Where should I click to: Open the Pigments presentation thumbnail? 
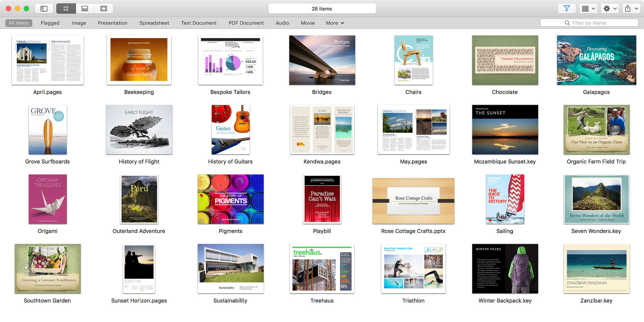[230, 199]
